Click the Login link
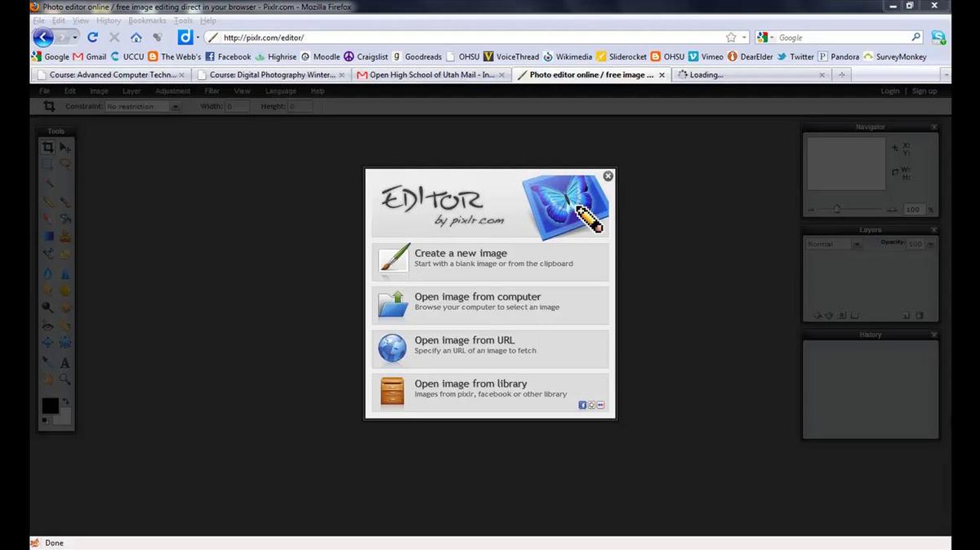The image size is (980, 550). point(890,91)
